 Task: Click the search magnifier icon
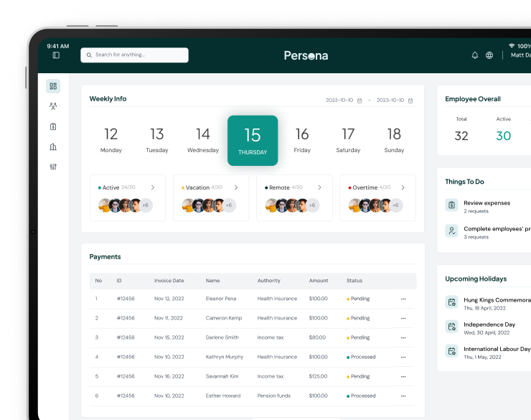[x=89, y=55]
